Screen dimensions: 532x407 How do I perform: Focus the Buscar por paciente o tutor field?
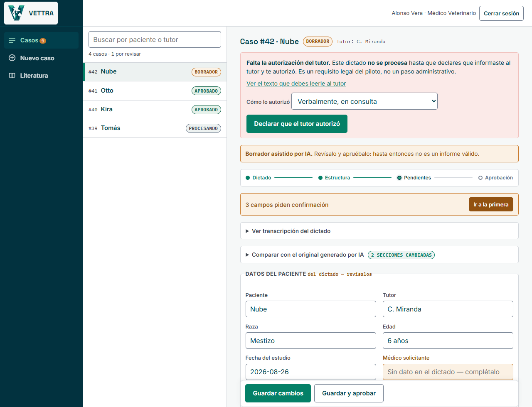[x=155, y=39]
